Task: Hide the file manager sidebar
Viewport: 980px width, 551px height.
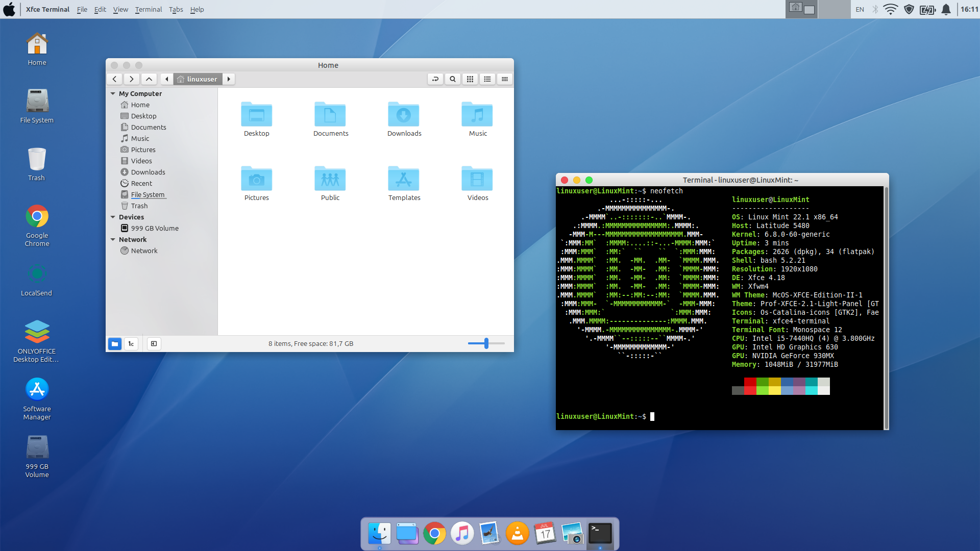Action: pyautogui.click(x=154, y=344)
